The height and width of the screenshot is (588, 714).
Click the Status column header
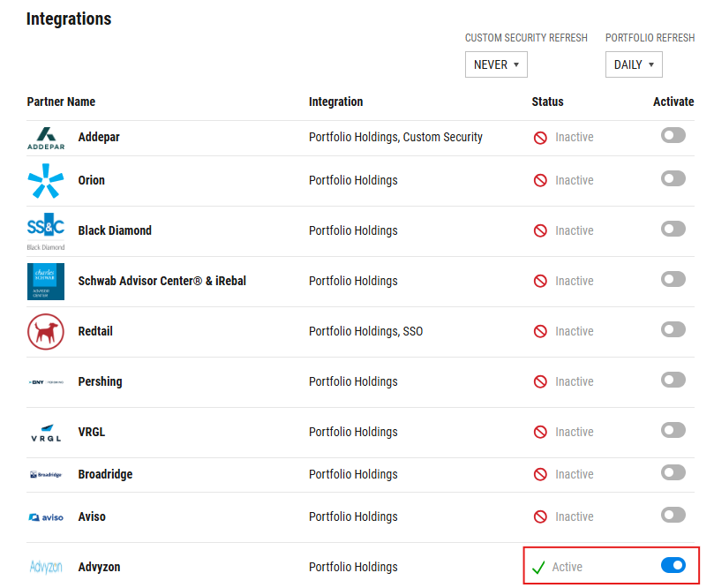(x=547, y=102)
